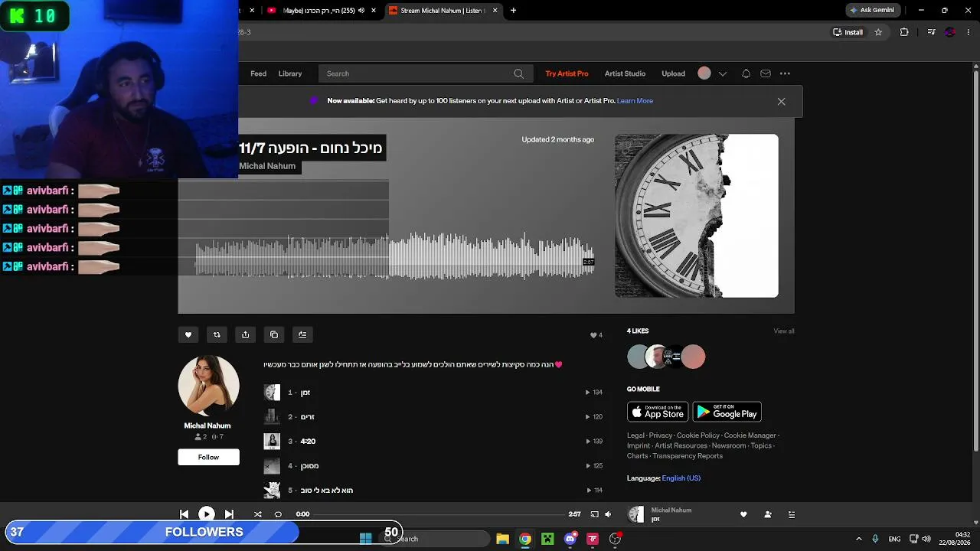Follow Michal Nahum

point(208,457)
